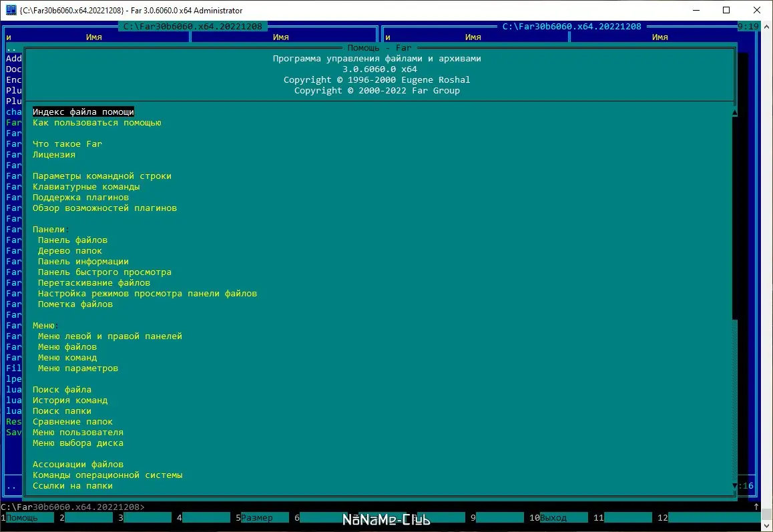Open 'Поддержка плагинов' help link
This screenshot has height=532, width=773.
click(x=80, y=198)
